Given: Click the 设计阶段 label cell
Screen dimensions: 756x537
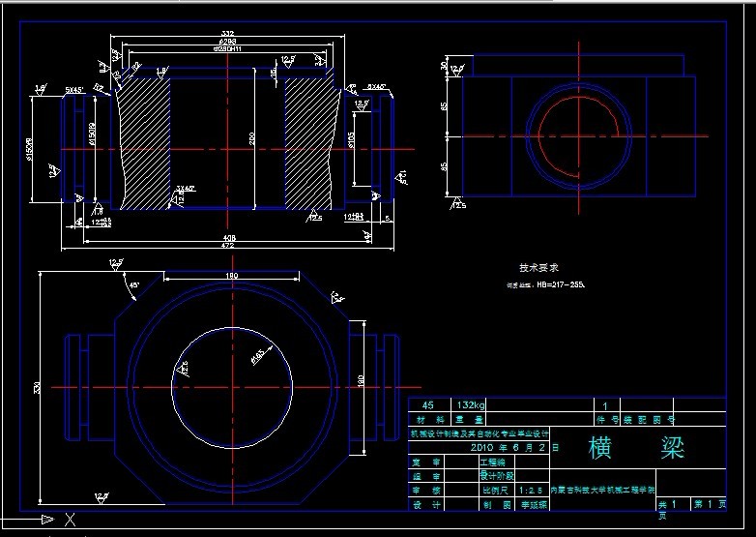Looking at the screenshot, I should (x=497, y=476).
